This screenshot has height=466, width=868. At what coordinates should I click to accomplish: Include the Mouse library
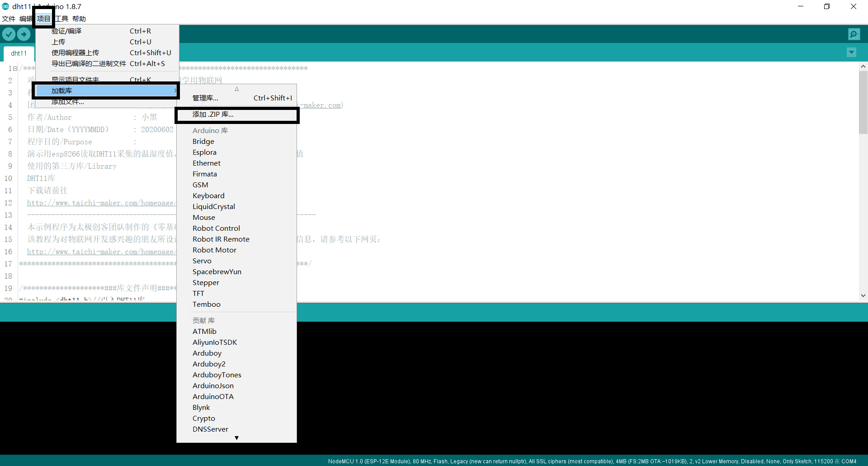(236, 217)
